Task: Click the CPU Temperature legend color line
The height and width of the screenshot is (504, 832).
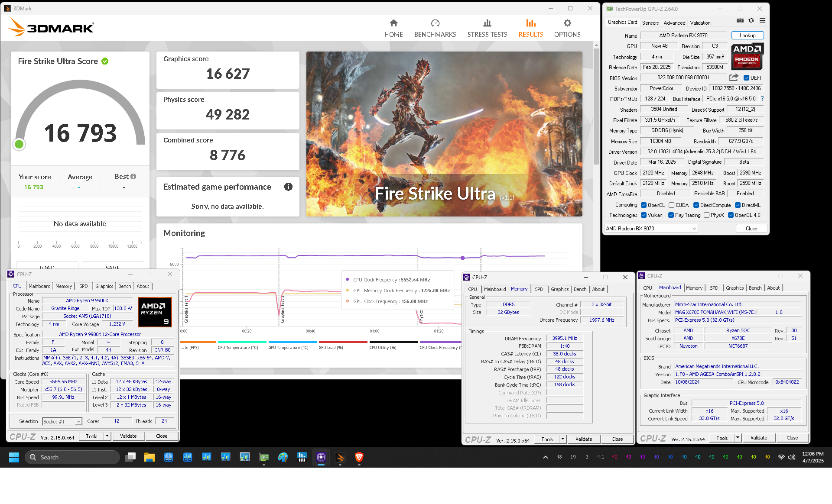Action: pos(242,342)
